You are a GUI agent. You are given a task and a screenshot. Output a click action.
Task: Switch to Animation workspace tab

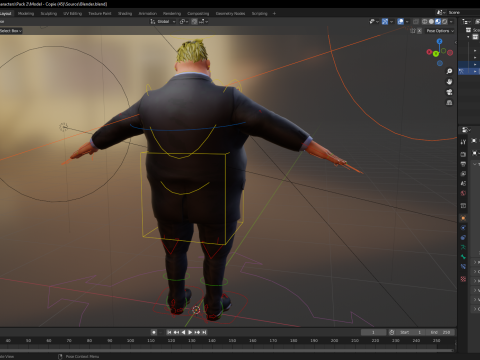click(147, 13)
